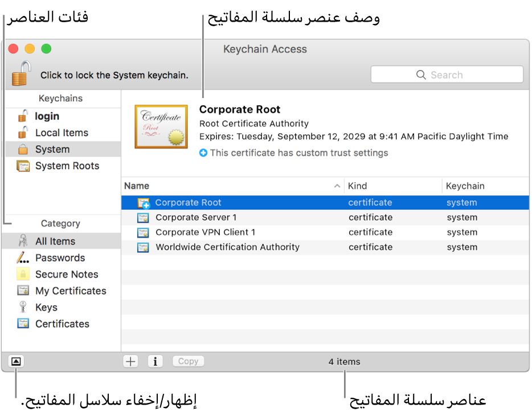Click 'This certificate has custom trust settings' text
The height and width of the screenshot is (412, 532).
pyautogui.click(x=299, y=153)
